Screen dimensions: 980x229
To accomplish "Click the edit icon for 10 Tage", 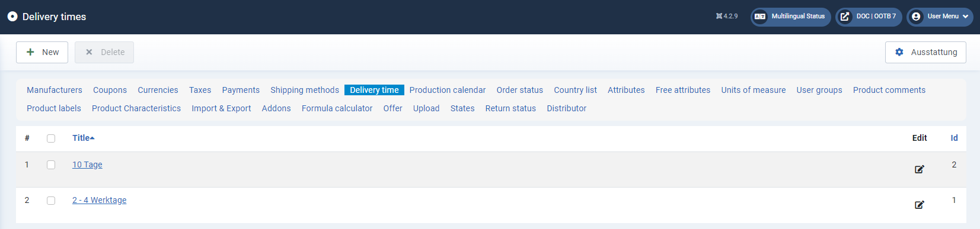I will (919, 169).
